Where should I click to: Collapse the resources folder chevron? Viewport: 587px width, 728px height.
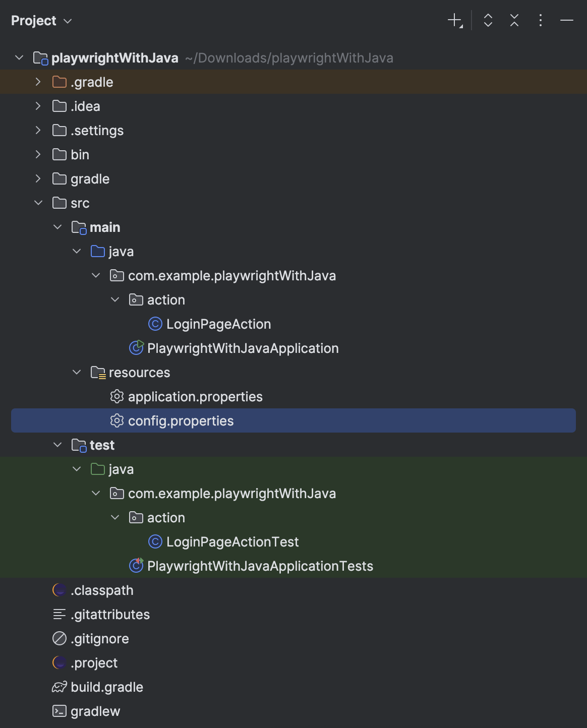coord(77,373)
